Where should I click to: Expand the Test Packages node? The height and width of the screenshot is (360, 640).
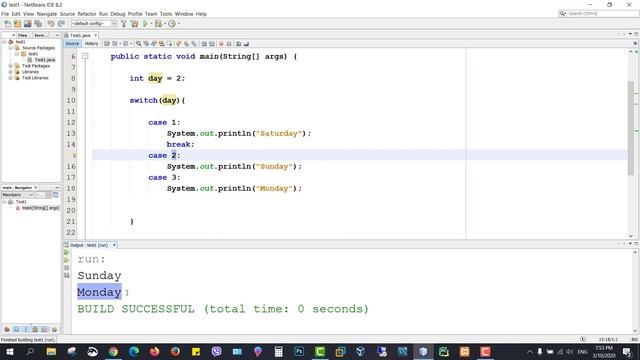(11, 66)
